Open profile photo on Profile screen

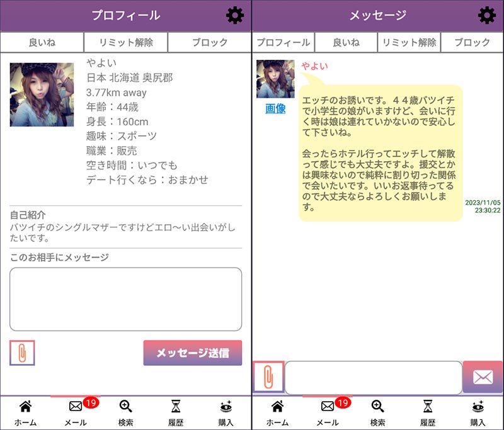[x=42, y=94]
